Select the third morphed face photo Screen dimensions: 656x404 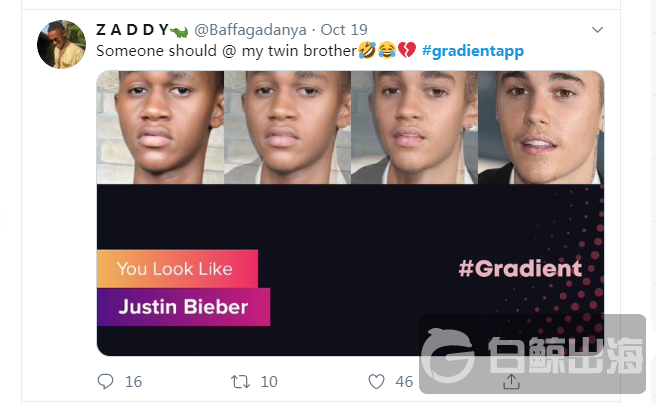tap(414, 128)
